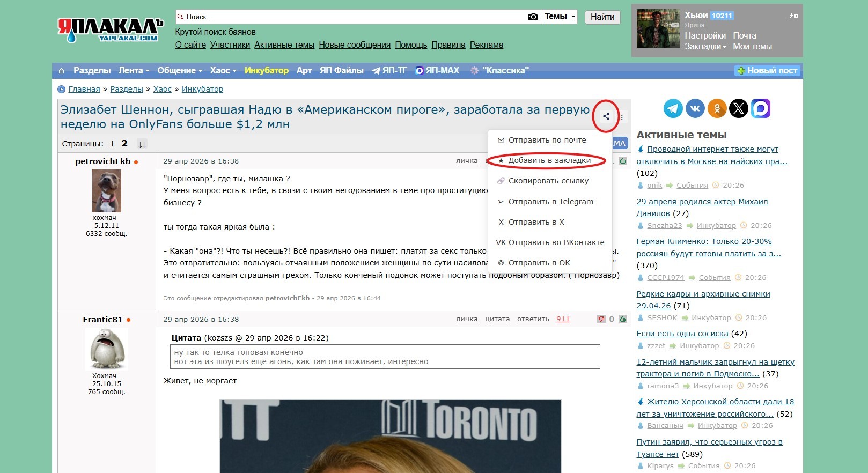Expand the Общение dropdown menu

(x=180, y=71)
